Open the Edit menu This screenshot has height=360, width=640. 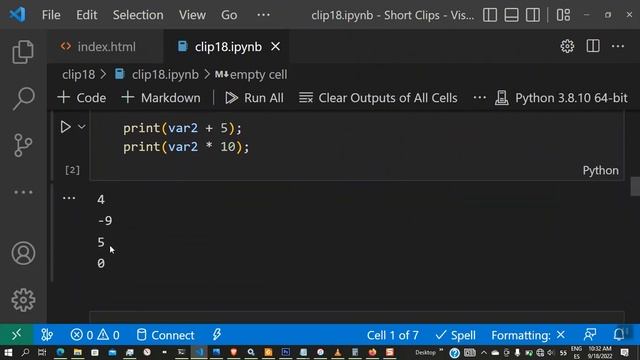coord(87,15)
